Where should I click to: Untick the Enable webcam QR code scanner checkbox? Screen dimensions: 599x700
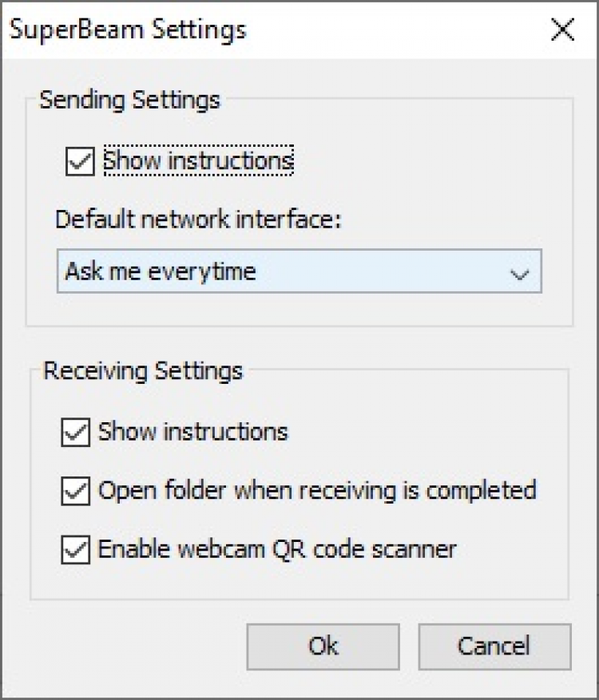coord(75,549)
